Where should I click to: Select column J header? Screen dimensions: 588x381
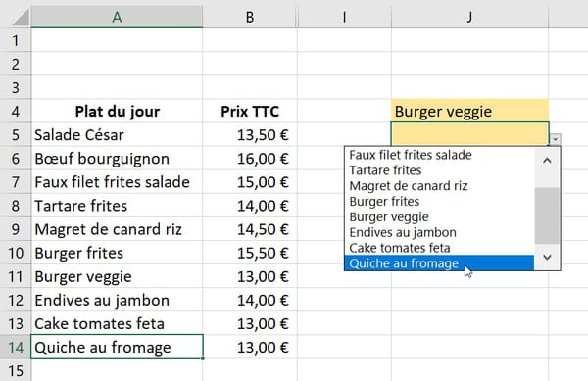[469, 17]
